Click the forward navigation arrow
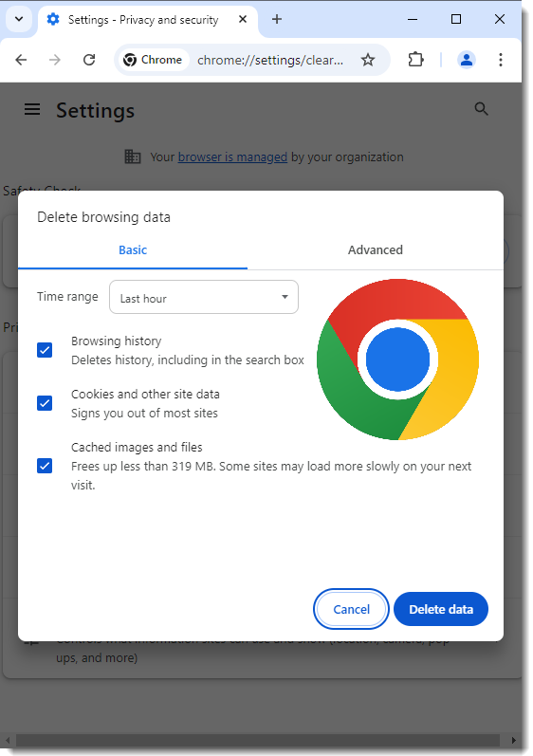The height and width of the screenshot is (756, 533). click(x=55, y=60)
